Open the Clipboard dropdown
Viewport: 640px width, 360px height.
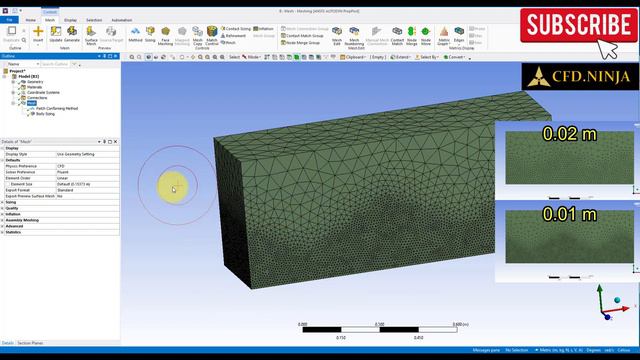point(353,57)
